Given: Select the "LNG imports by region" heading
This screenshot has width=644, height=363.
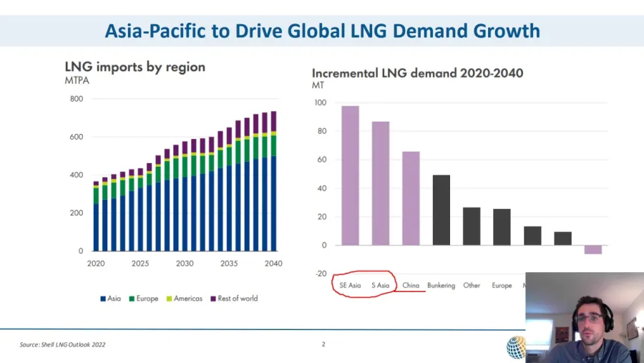Looking at the screenshot, I should click(x=135, y=67).
